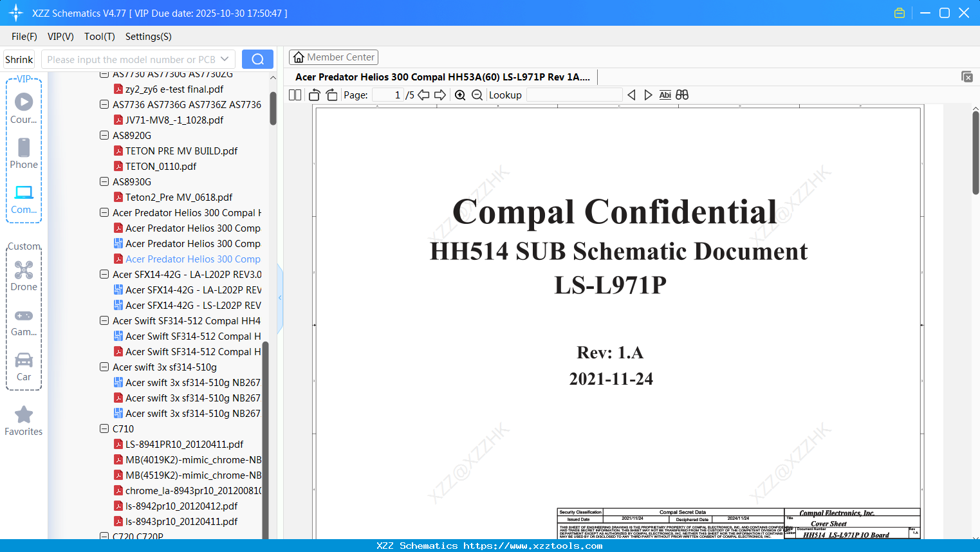Toggle the Abi text match option
The width and height of the screenshot is (980, 552).
click(x=665, y=95)
